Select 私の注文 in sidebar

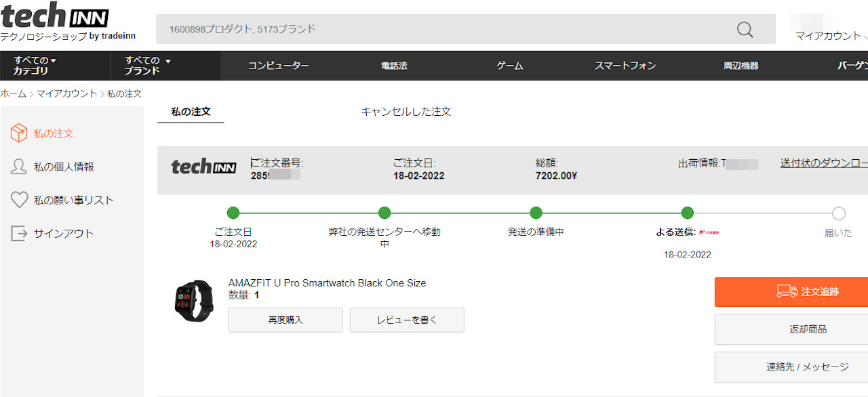tap(54, 133)
